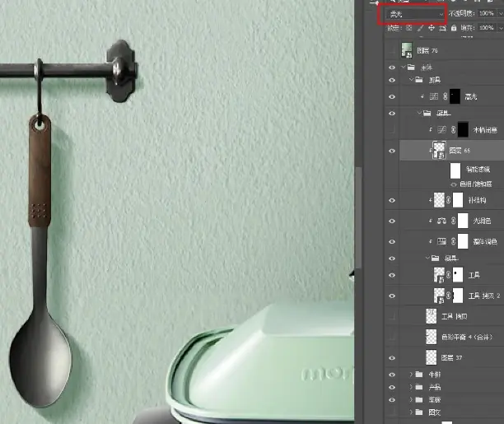Toggle visibility of the balance-scale adjustment layer
Viewport: 504px width, 424px height.
[x=392, y=221]
